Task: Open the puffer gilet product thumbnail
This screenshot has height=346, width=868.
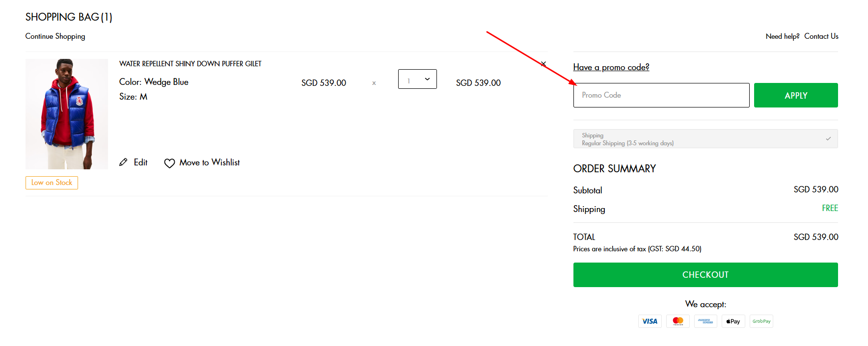Action: point(67,114)
